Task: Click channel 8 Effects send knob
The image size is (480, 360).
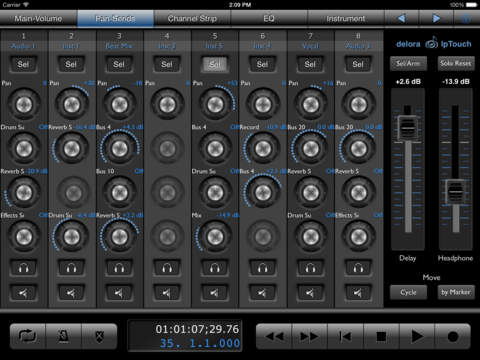Action: coord(359,237)
